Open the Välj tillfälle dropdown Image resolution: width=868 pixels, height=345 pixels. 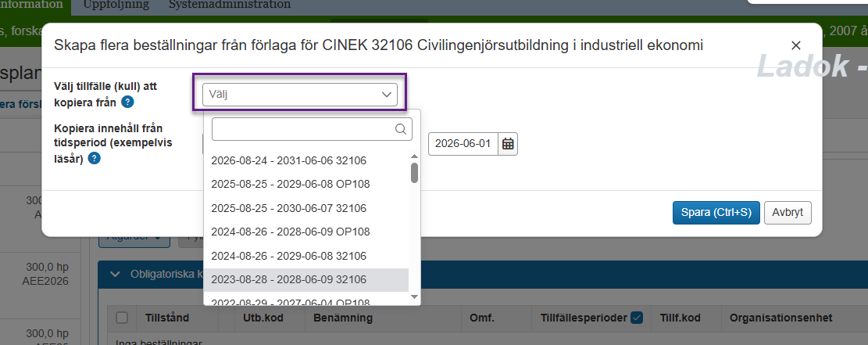click(300, 95)
